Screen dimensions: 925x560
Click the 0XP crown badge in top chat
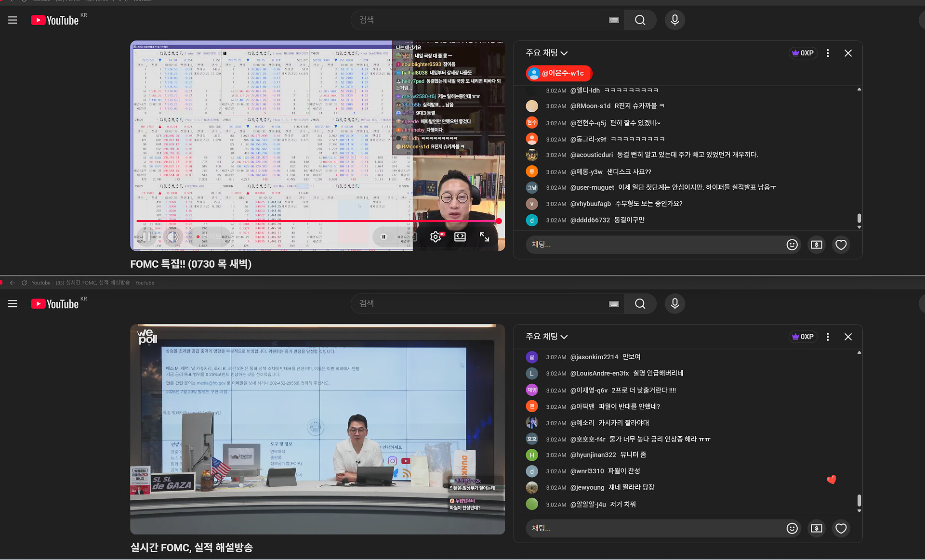click(803, 53)
